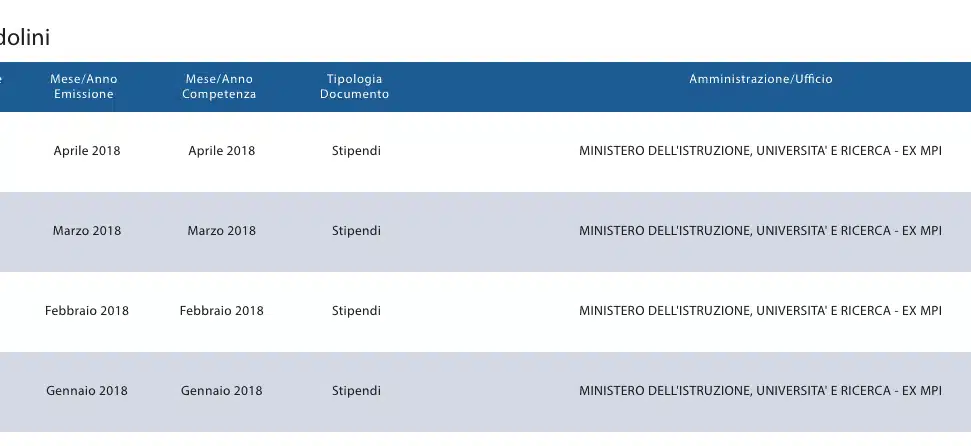The image size is (971, 446).
Task: Click the Ministero cell in Marzo 2018 row
Action: (760, 231)
